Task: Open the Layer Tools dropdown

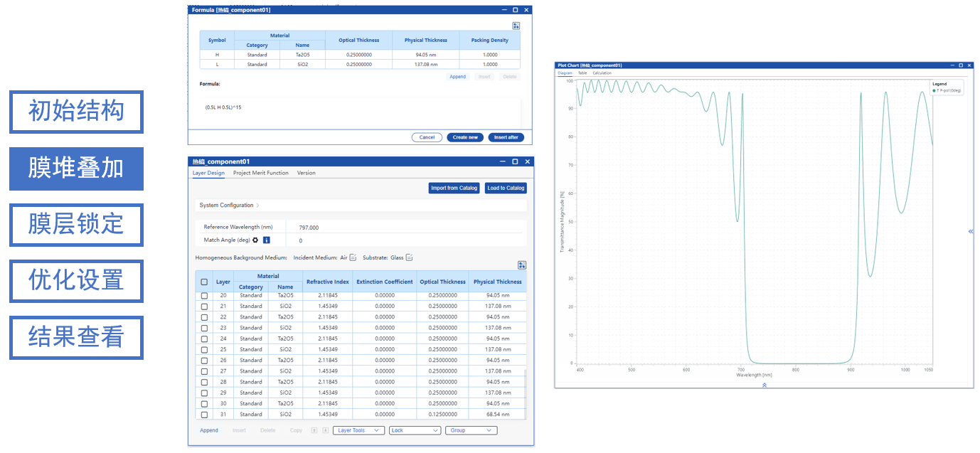Action: [358, 430]
